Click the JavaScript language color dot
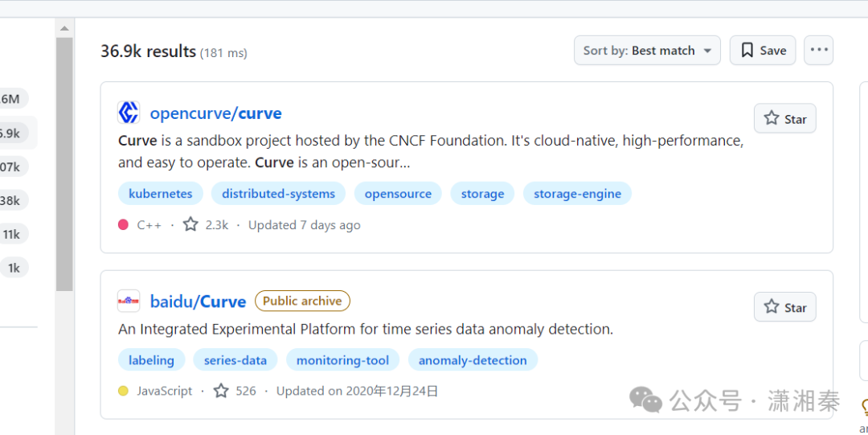The image size is (868, 435). pyautogui.click(x=123, y=392)
